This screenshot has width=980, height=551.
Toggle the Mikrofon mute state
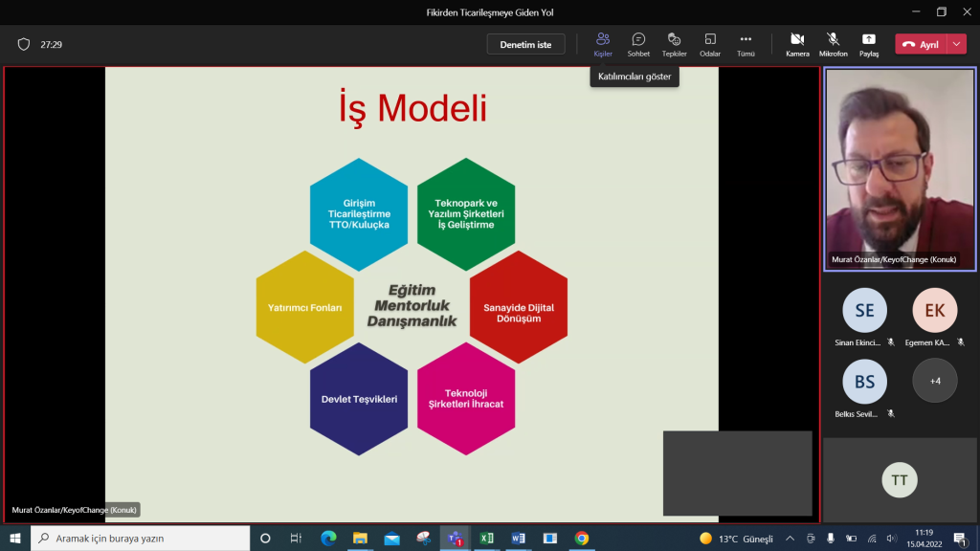pos(833,44)
